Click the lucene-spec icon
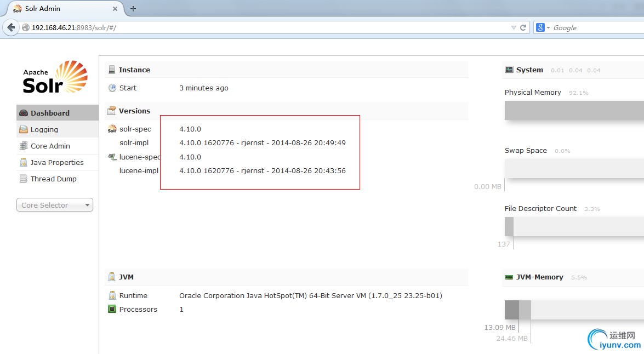 coord(112,157)
